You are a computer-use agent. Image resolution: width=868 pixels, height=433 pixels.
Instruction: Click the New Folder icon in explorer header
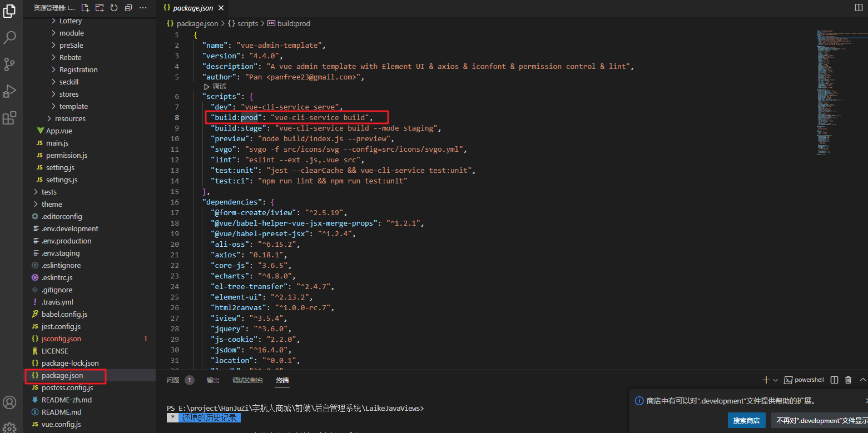[x=100, y=8]
